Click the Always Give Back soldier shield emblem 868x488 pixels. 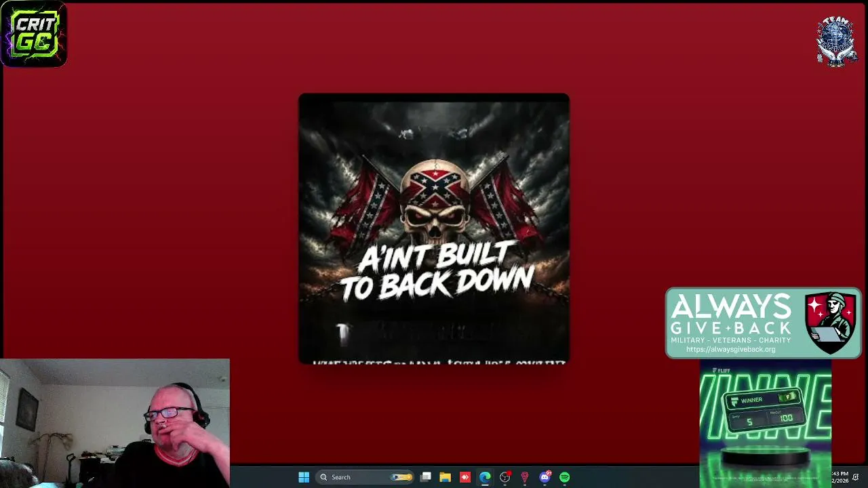[x=831, y=323]
